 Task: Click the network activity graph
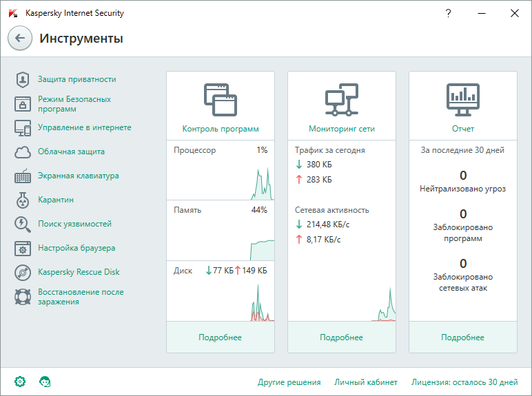384,304
